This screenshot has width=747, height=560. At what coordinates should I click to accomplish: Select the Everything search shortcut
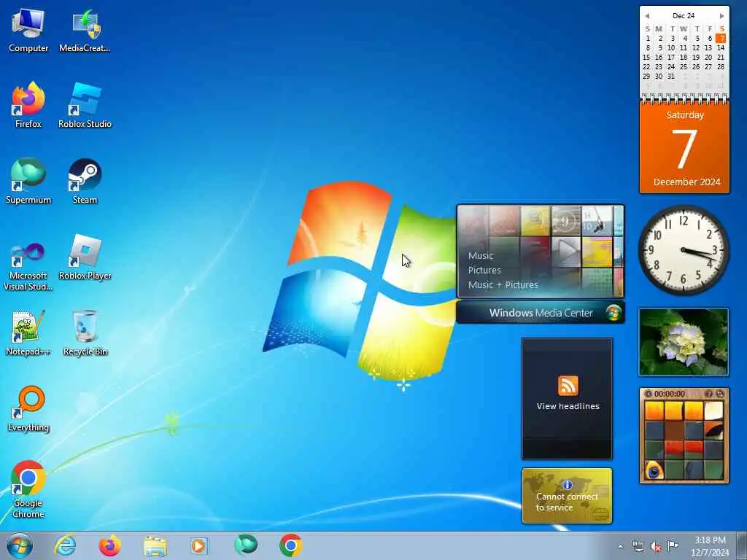[x=28, y=409]
